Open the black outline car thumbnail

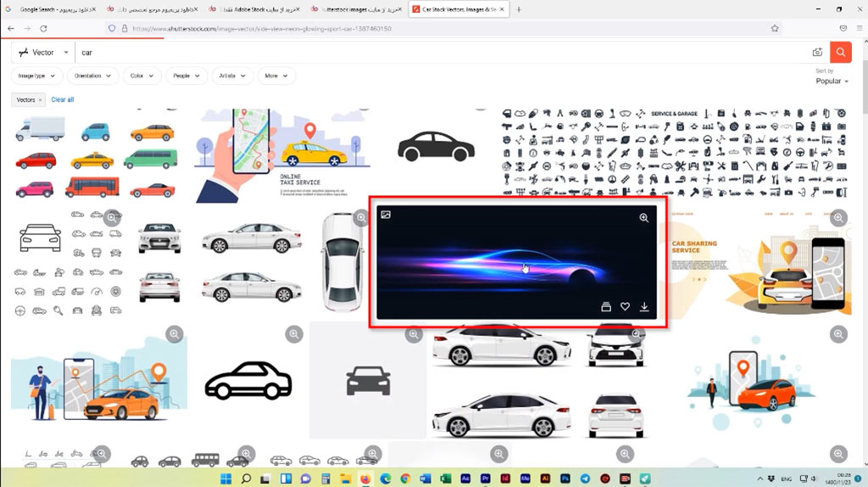click(248, 381)
